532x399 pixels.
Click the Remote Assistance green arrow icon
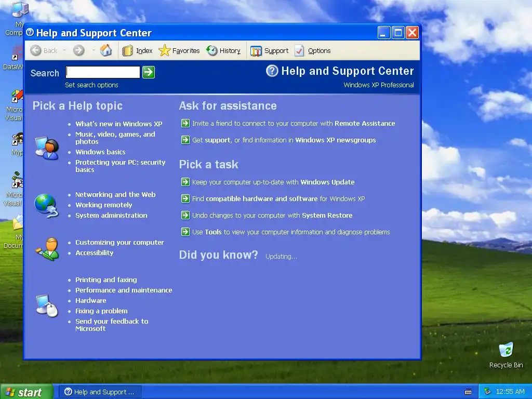tap(185, 123)
